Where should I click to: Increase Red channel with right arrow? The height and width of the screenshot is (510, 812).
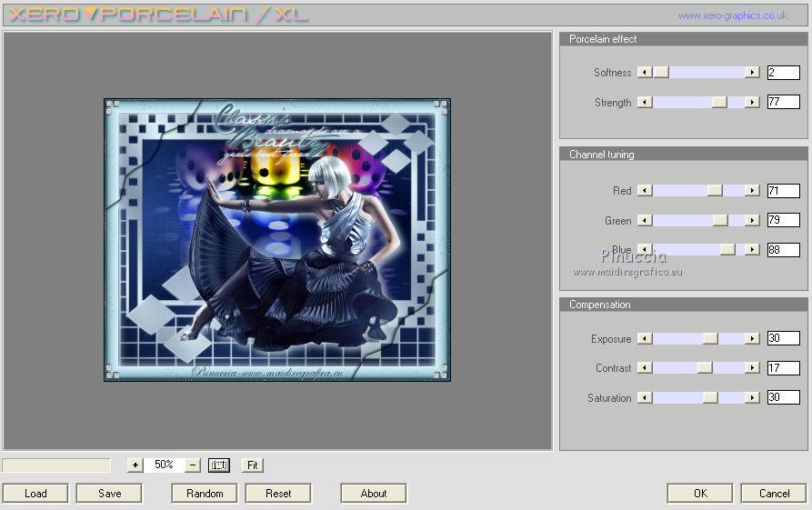tap(752, 191)
